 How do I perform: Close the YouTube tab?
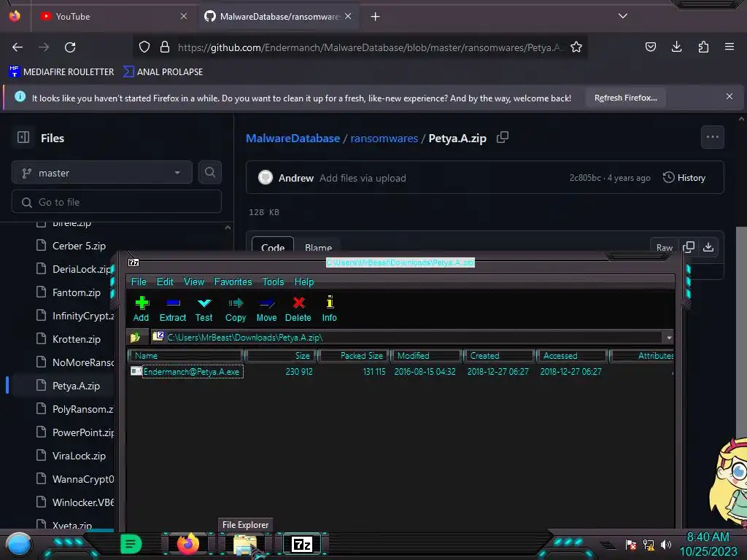[184, 16]
